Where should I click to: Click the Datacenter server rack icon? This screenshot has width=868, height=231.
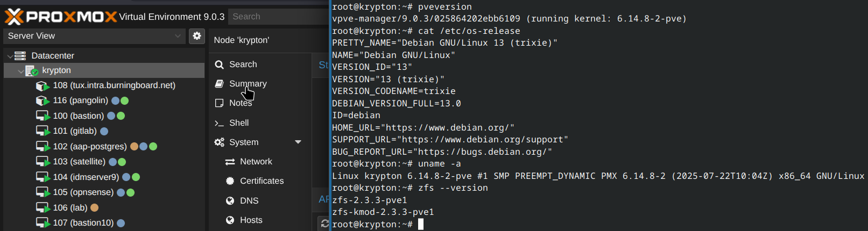click(x=20, y=56)
